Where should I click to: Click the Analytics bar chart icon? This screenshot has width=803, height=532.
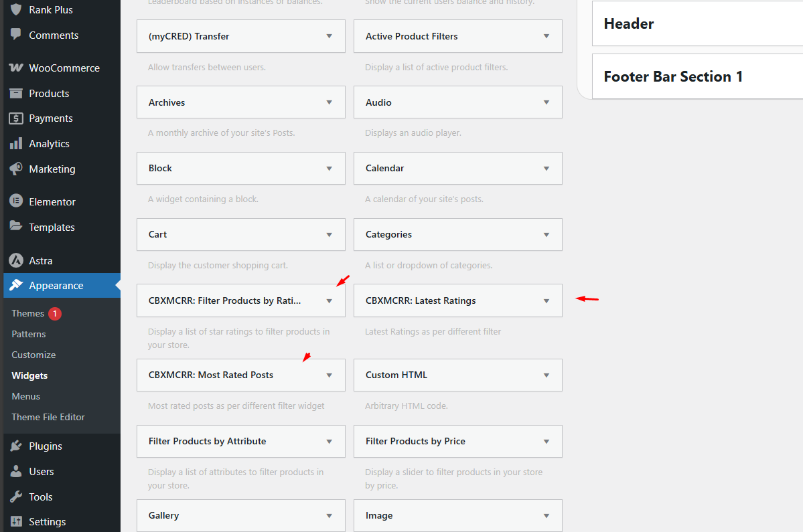[16, 144]
